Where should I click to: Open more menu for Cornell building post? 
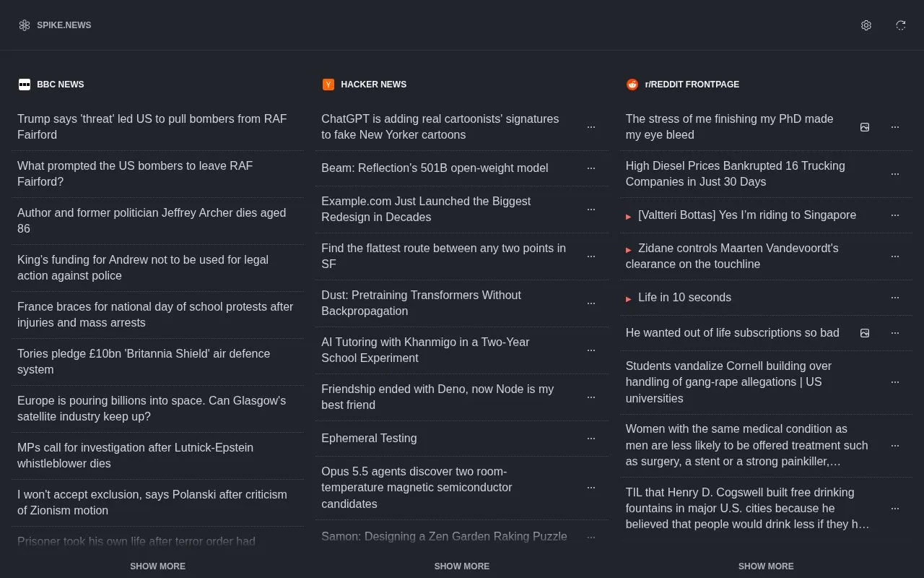pos(895,382)
